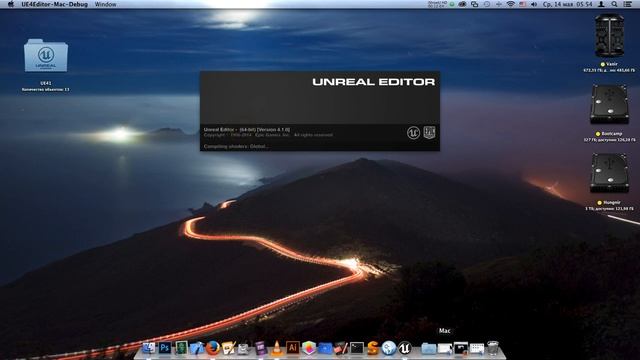
Task: Open Spotlight search magnifier
Action: pos(614,4)
